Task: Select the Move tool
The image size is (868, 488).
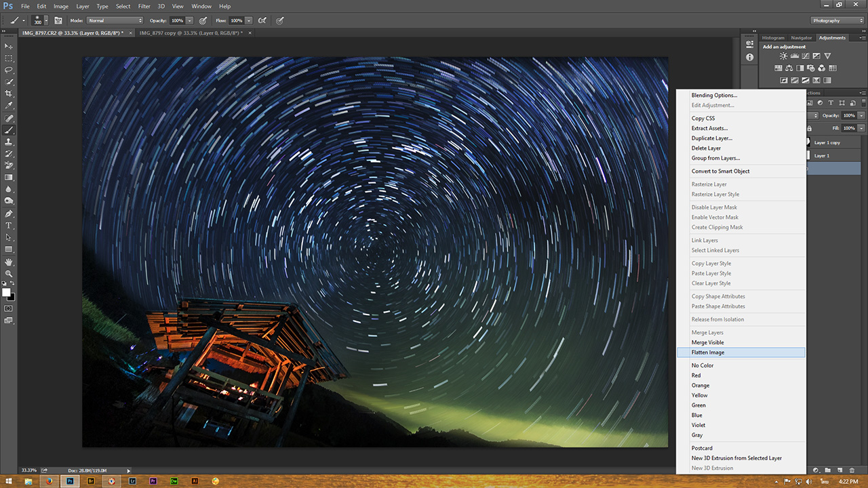Action: pos(9,46)
